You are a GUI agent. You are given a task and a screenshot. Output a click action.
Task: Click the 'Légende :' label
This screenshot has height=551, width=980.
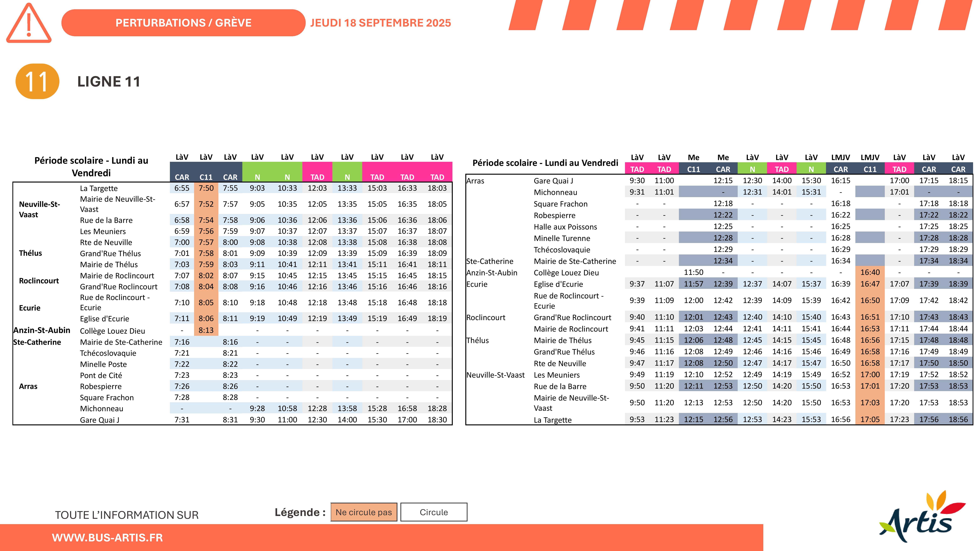(x=300, y=513)
